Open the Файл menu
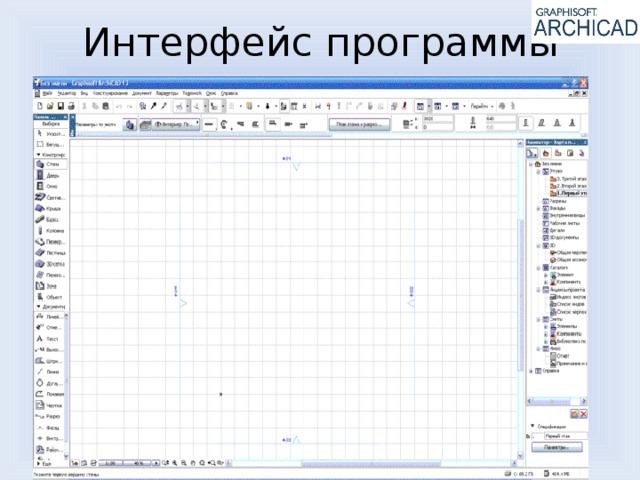Viewport: 640px width, 480px height. [47, 93]
